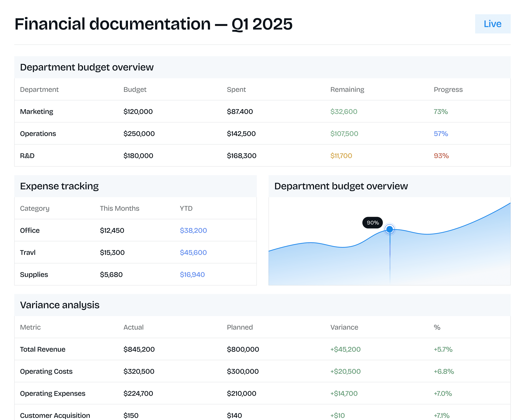Click the Supplies YTD amount $16,940
Image resolution: width=525 pixels, height=420 pixels.
[192, 275]
